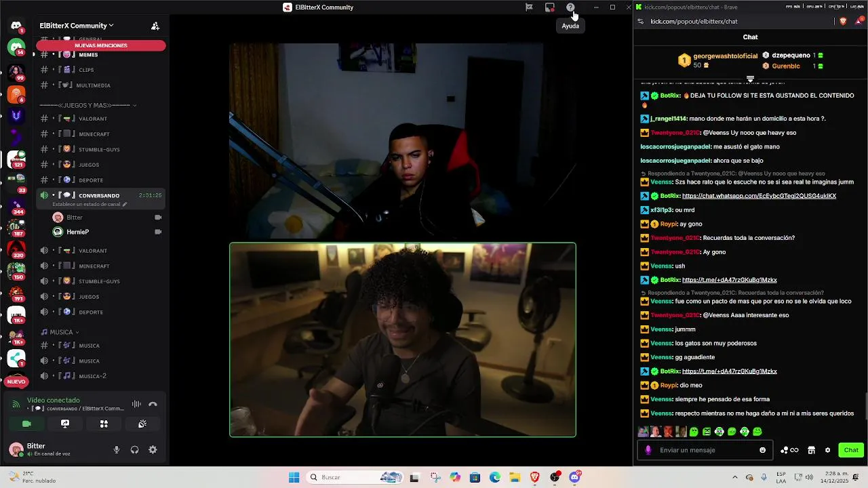
Task: Share your screen in Discord
Action: pos(65,424)
